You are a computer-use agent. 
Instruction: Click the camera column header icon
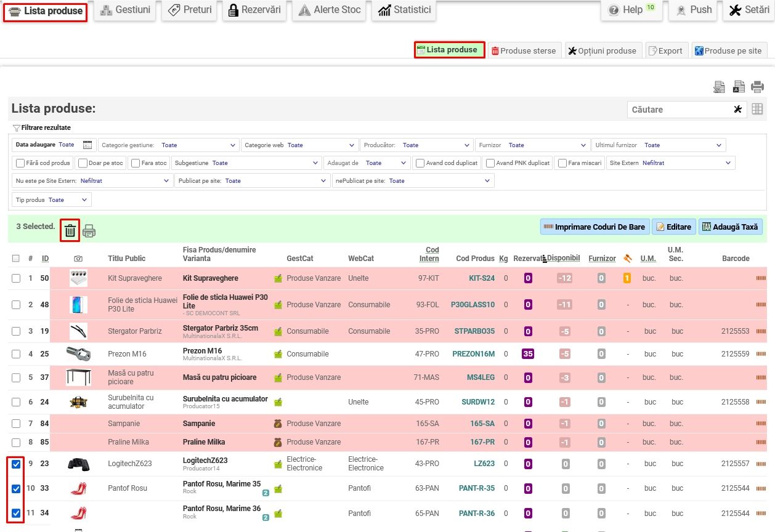78,259
